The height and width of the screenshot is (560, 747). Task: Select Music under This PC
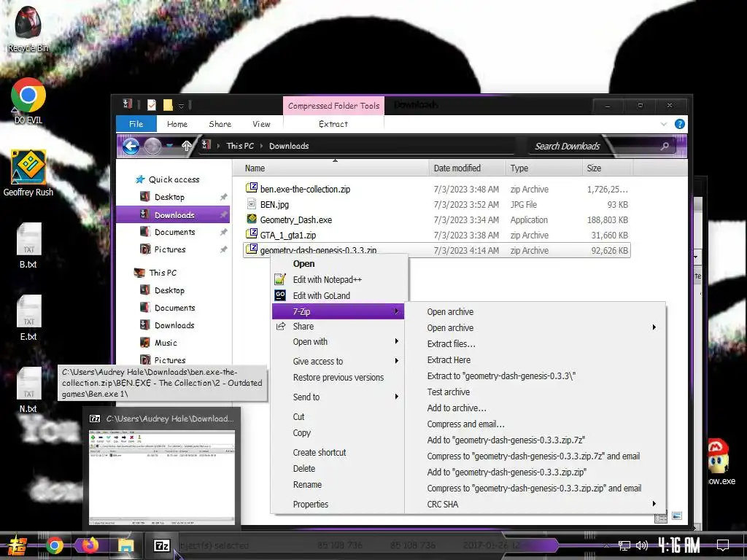tap(166, 343)
